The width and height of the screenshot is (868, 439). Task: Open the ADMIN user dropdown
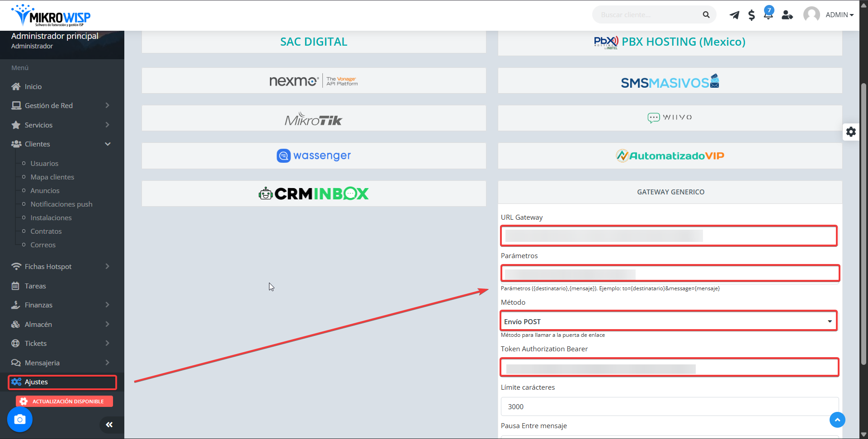(840, 15)
